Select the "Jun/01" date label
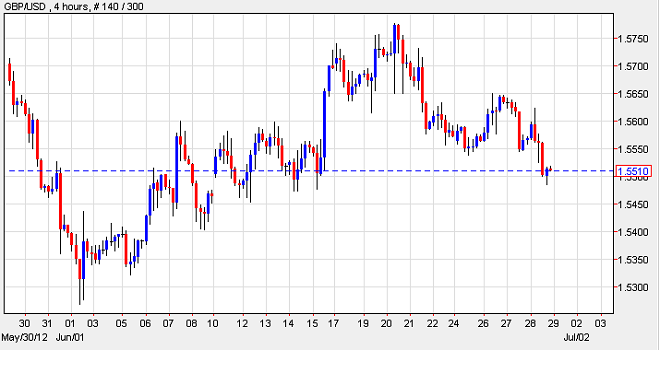The image size is (659, 367). pyautogui.click(x=70, y=338)
